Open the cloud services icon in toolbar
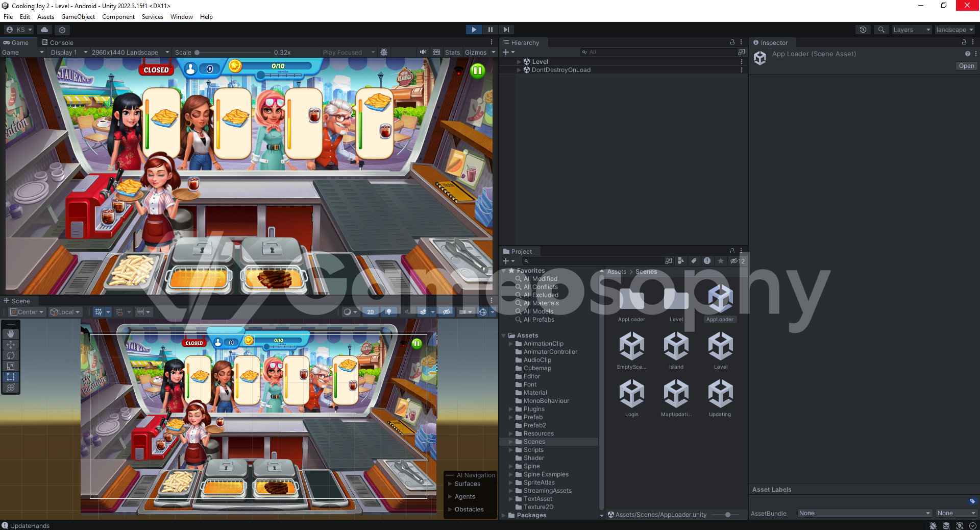Viewport: 980px width, 530px height. point(44,30)
